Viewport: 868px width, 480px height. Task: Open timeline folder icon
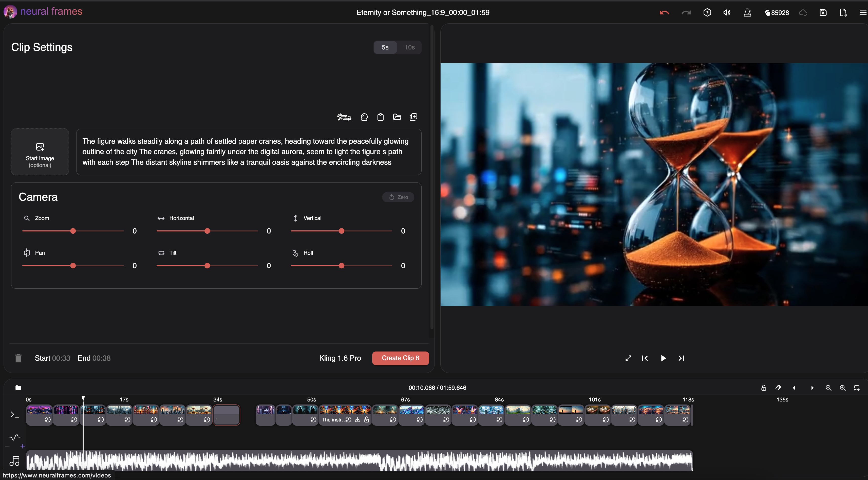[18, 388]
